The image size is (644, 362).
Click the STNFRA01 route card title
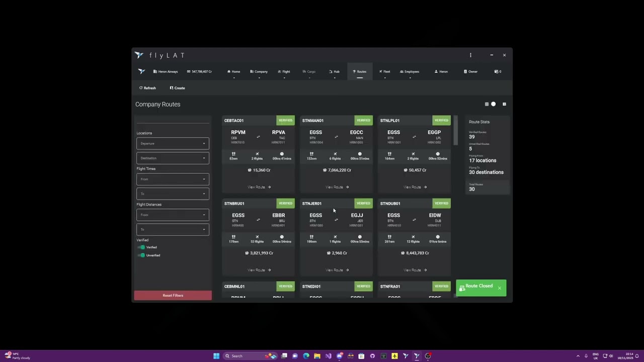[390, 287]
